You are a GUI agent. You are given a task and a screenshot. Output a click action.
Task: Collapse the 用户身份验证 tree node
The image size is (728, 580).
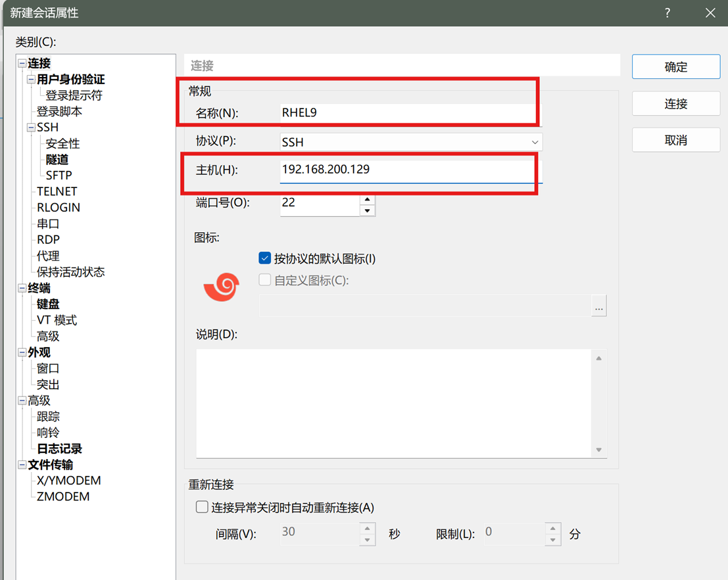pos(31,80)
